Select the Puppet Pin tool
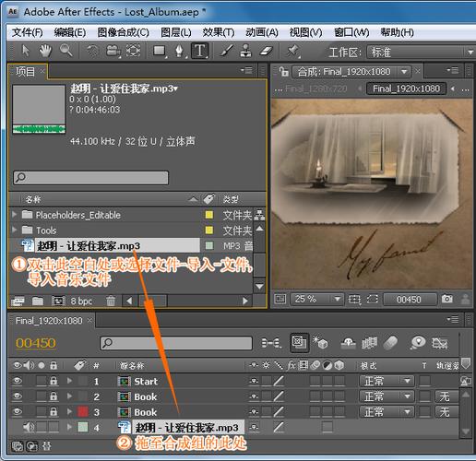Image resolution: width=476 pixels, height=461 pixels. click(292, 51)
